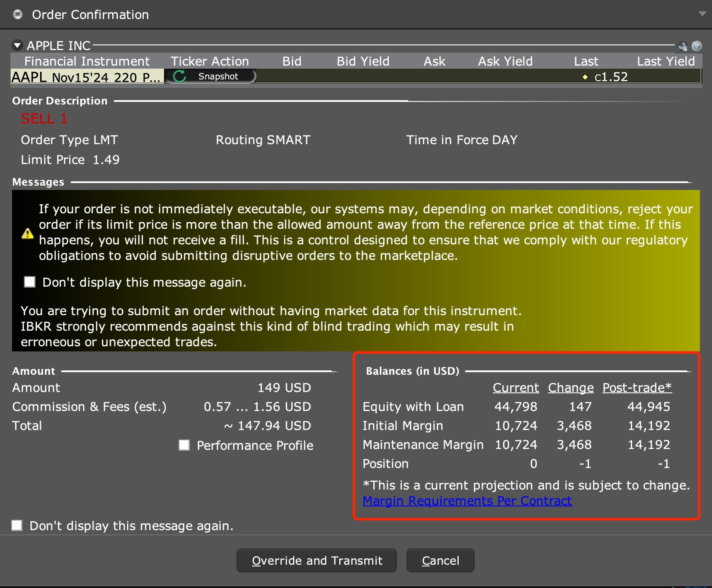Click Override and Transmit button
712x588 pixels.
point(317,560)
